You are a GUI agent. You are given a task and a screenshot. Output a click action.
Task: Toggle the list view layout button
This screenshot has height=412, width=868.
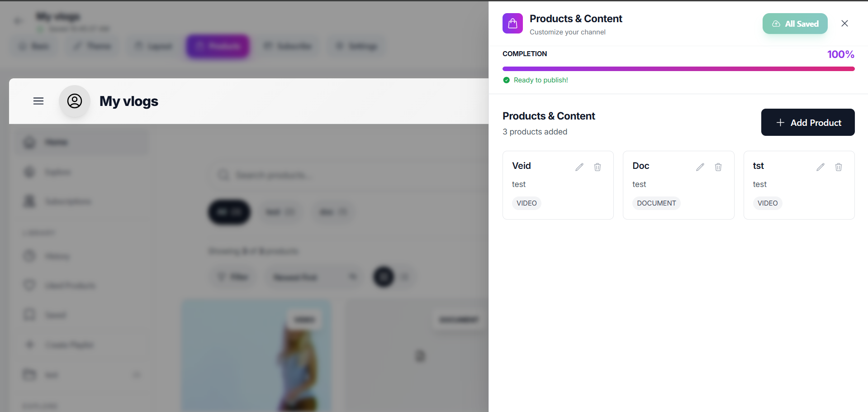pyautogui.click(x=405, y=277)
